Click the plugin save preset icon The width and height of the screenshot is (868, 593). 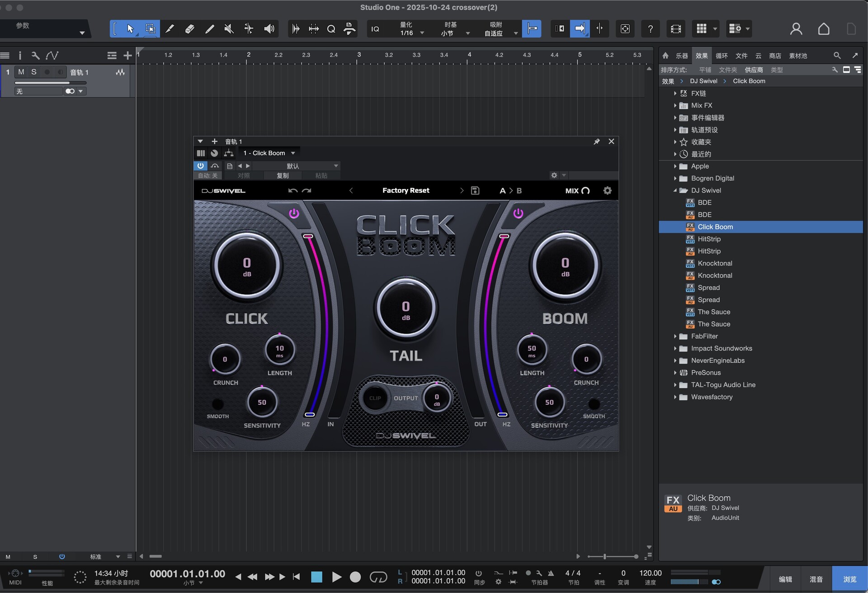click(475, 190)
